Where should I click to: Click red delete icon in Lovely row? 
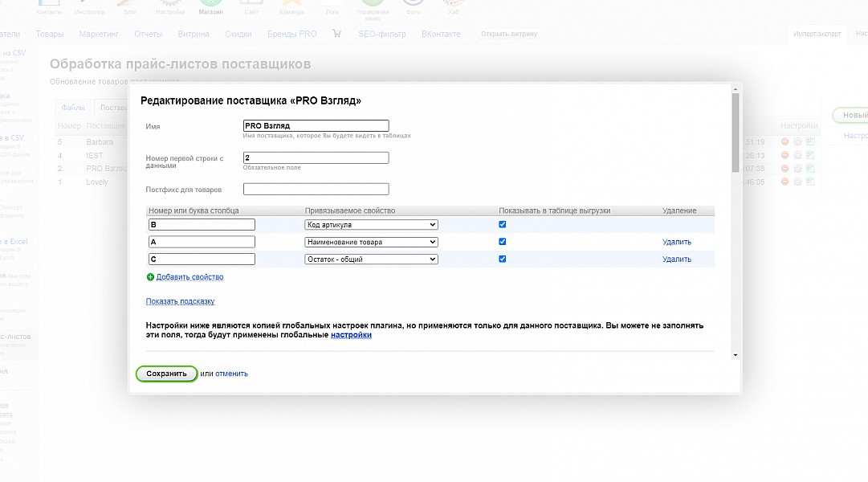coord(784,182)
